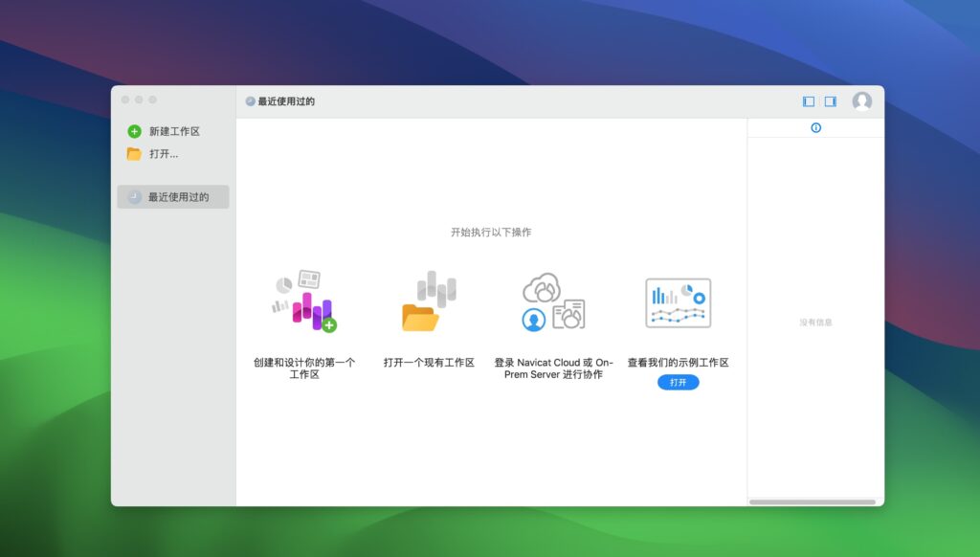Hide the details pane using right panel toggle
This screenshot has height=557, width=980.
coord(829,100)
